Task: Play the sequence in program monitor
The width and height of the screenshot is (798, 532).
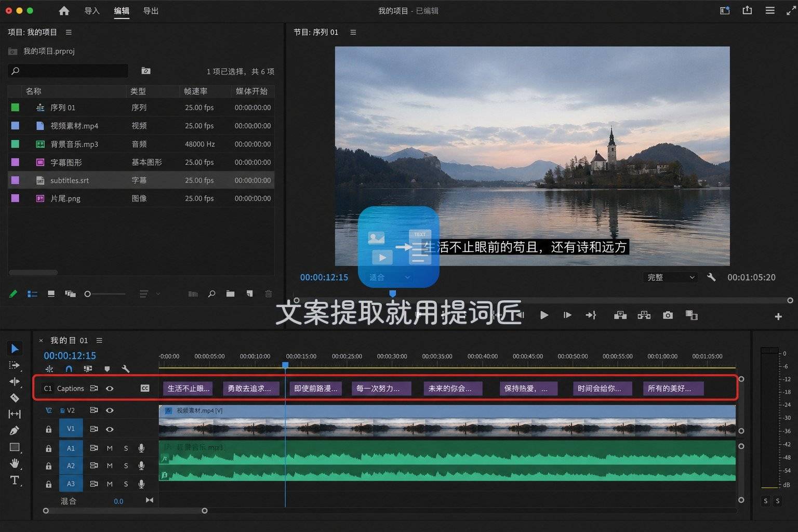Action: pos(544,315)
